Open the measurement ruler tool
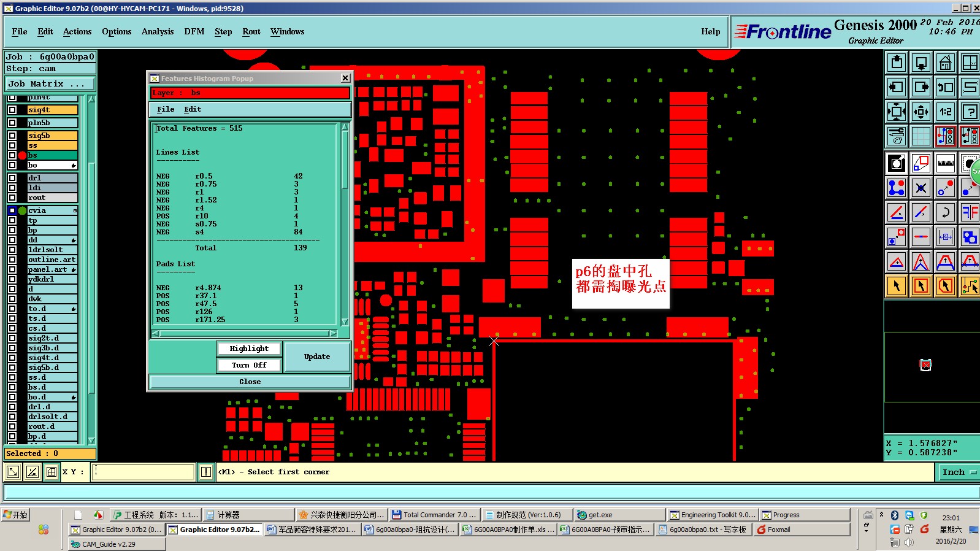The height and width of the screenshot is (551, 980). (x=945, y=163)
